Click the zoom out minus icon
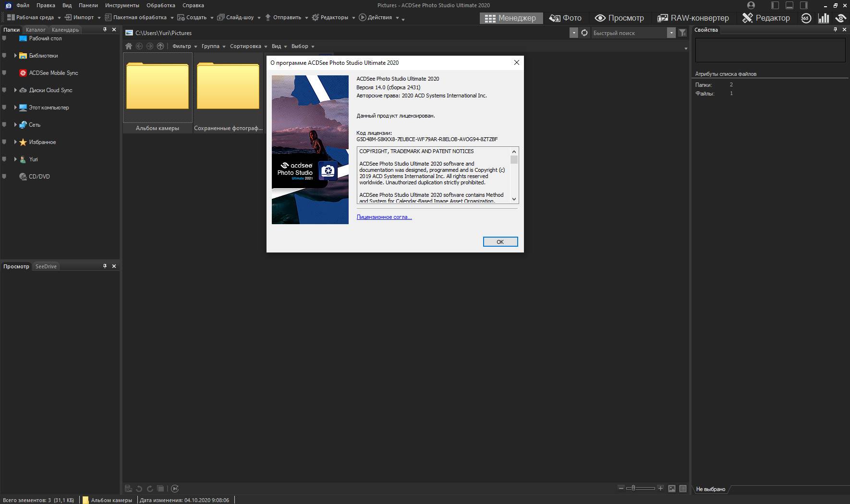Viewport: 850px width, 504px height. (621, 488)
